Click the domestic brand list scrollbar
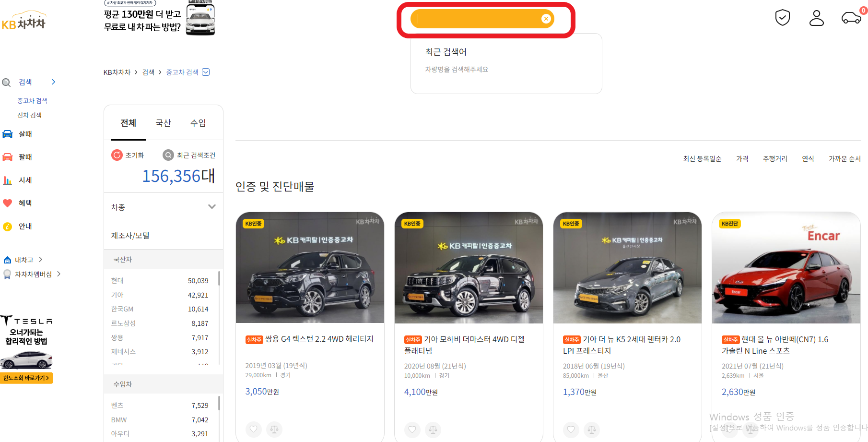This screenshot has height=442, width=868. tap(219, 278)
